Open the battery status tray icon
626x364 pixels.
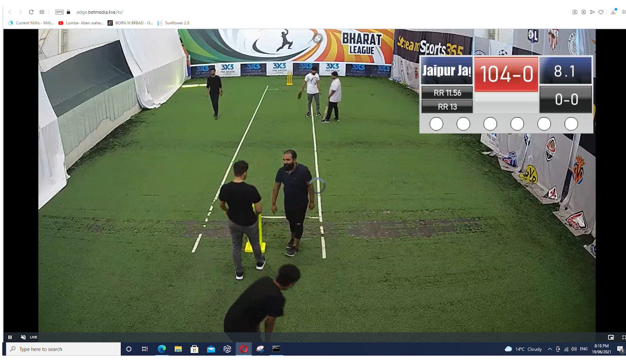[x=558, y=349]
